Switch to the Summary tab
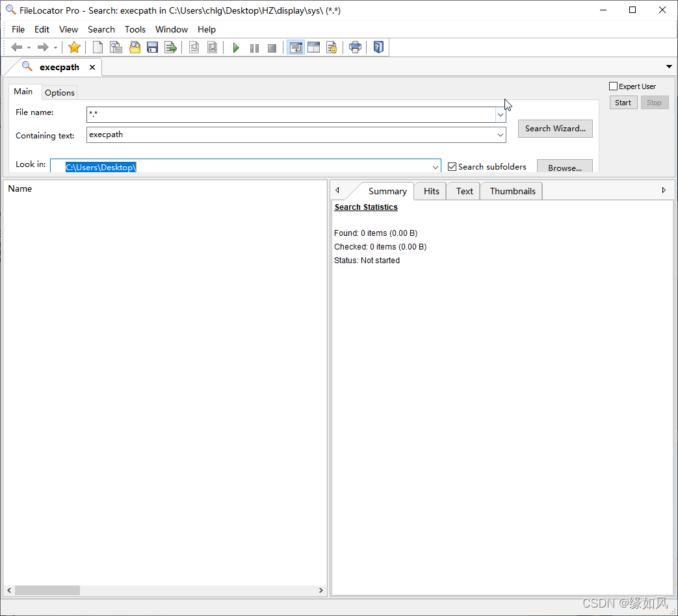This screenshot has height=616, width=678. (387, 191)
